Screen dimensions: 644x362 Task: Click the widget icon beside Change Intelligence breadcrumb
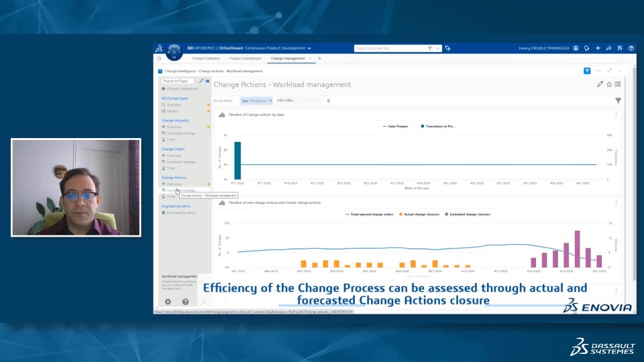pyautogui.click(x=160, y=71)
